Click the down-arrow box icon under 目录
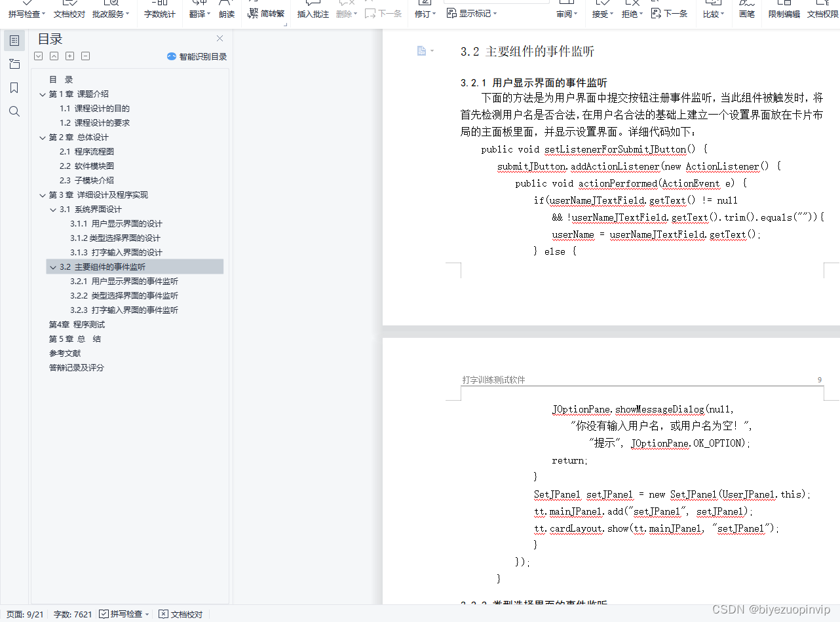Screen dimensions: 840x622 [x=39, y=56]
